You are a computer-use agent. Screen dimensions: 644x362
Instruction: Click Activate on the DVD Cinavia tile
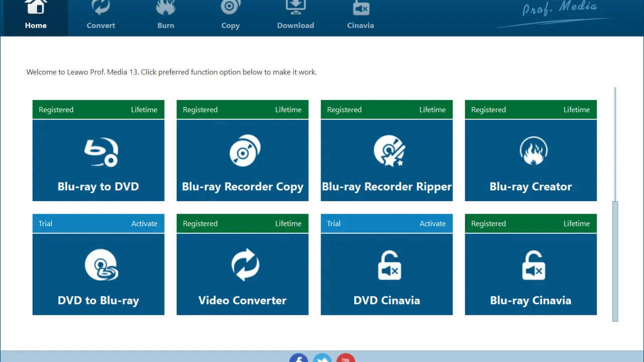click(x=433, y=224)
